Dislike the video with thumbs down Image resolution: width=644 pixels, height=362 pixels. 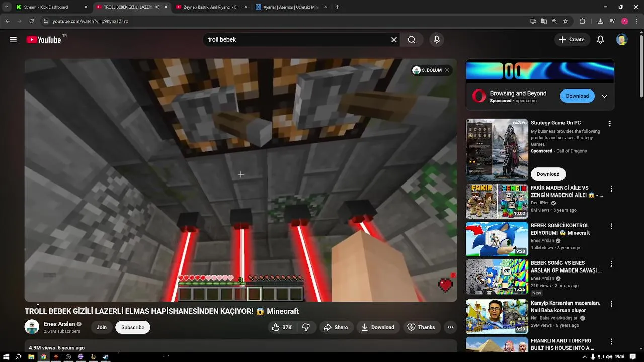coord(306,327)
